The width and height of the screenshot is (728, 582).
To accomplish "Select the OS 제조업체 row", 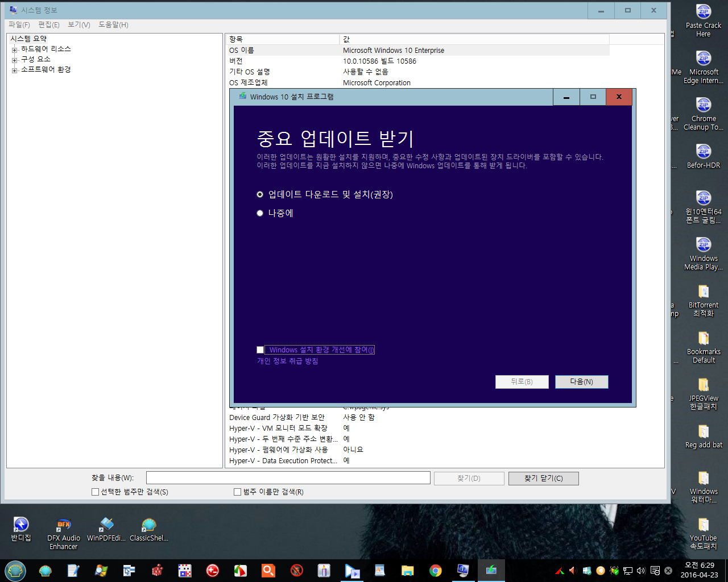I will 418,83.
